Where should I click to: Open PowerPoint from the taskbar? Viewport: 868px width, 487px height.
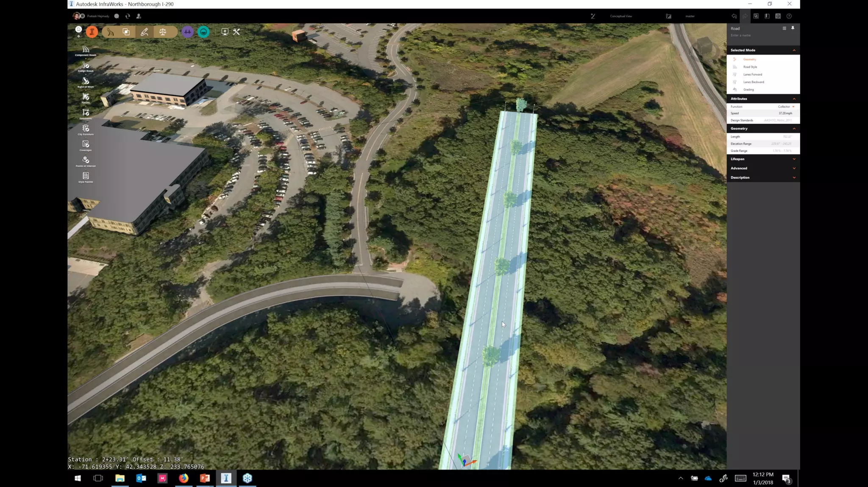click(205, 478)
